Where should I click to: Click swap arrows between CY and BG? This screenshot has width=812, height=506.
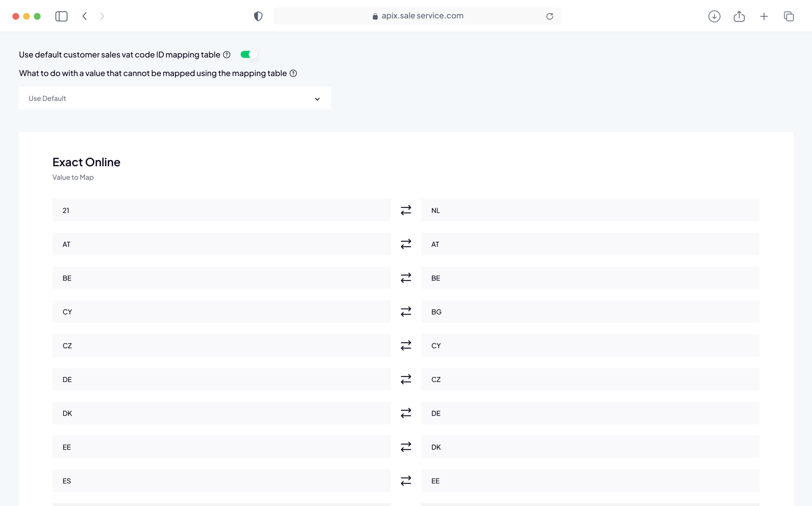click(x=406, y=312)
